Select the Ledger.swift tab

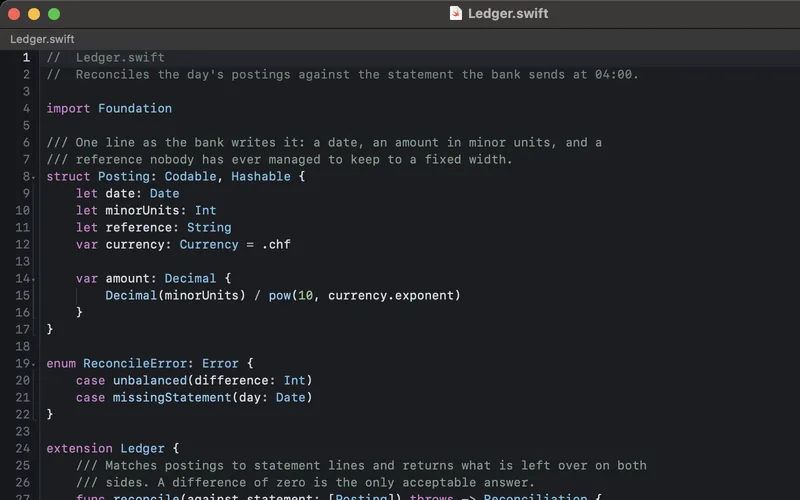(42, 39)
